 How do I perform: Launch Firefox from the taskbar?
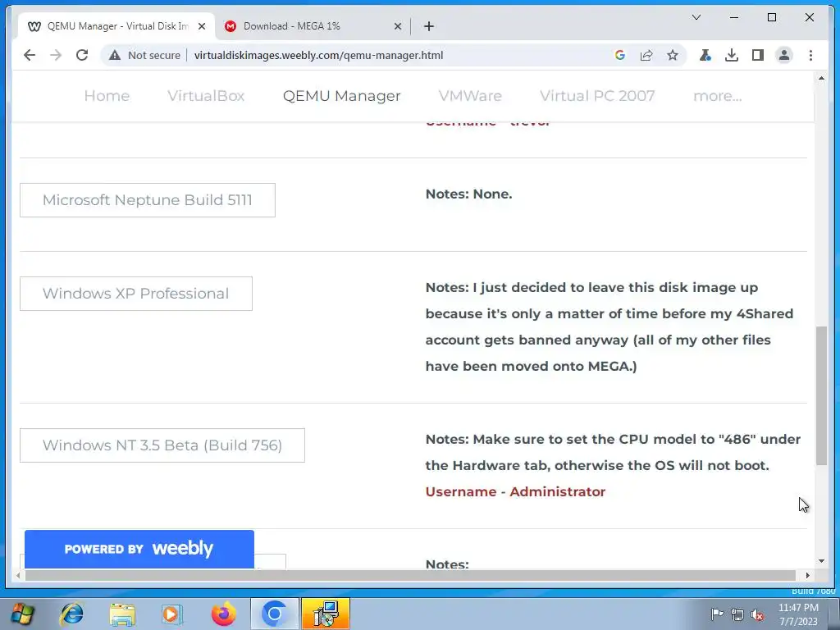tap(223, 614)
